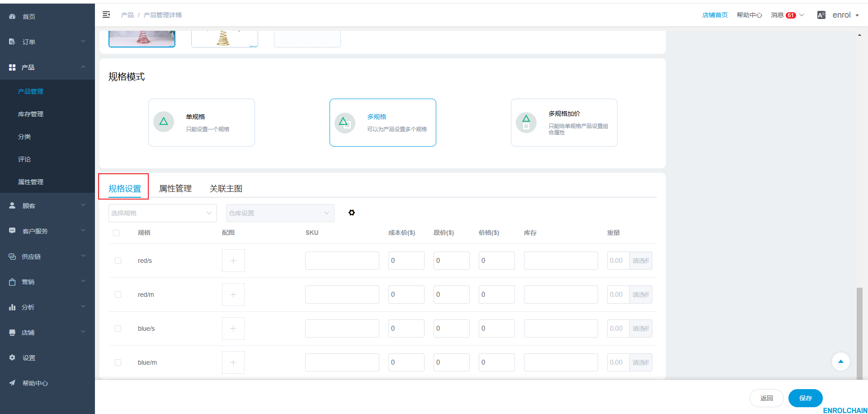Expand the 供应链 sidebar menu chevron
The width and height of the screenshot is (868, 414).
coord(83,256)
